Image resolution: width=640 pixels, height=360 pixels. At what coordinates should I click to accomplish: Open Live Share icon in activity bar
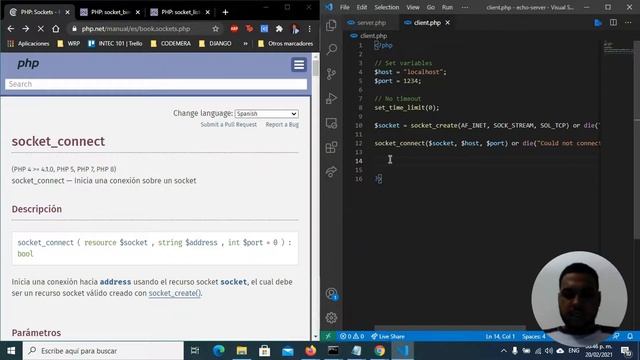[331, 172]
